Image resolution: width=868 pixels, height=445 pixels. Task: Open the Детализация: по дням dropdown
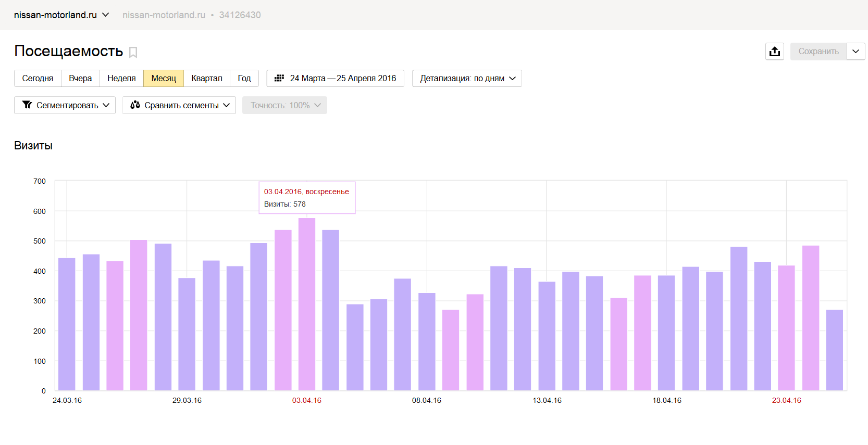[x=467, y=79]
